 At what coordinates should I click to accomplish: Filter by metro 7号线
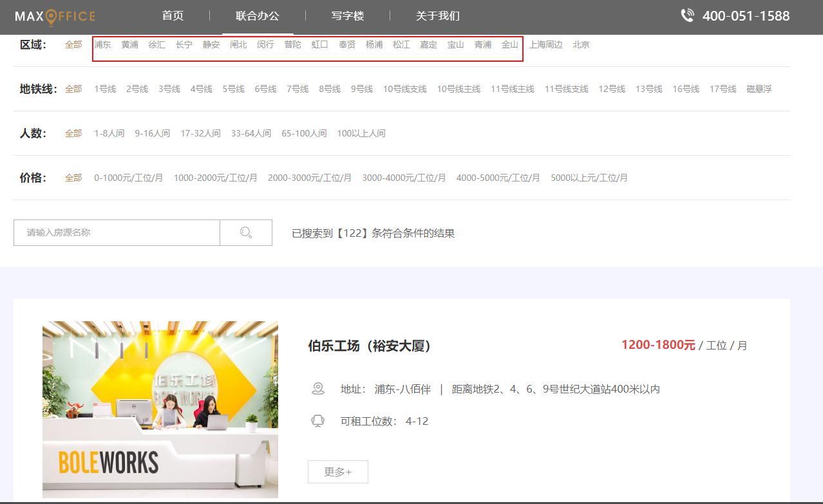coord(298,89)
